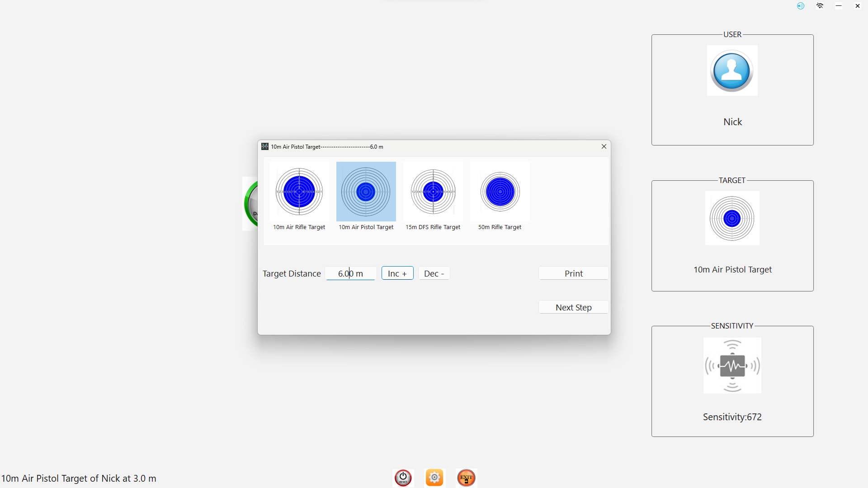Click the status text about Nick at 3.0 m

click(79, 479)
